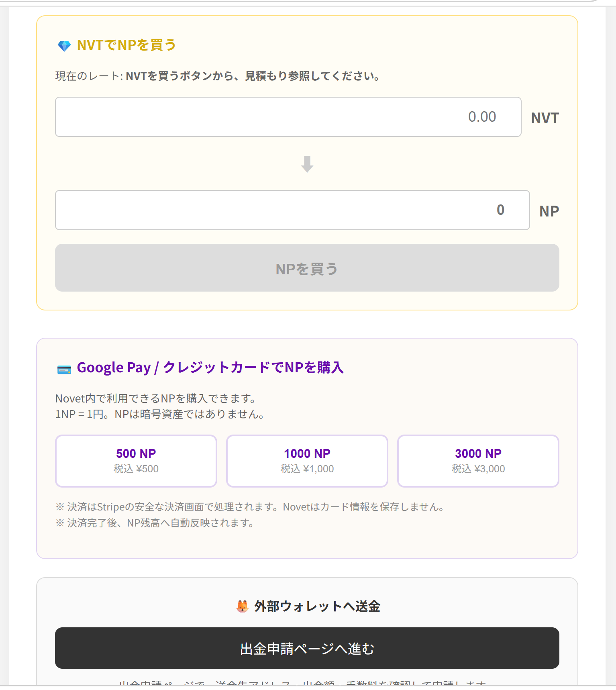
Task: Focus the NVT amount input field
Action: click(288, 117)
